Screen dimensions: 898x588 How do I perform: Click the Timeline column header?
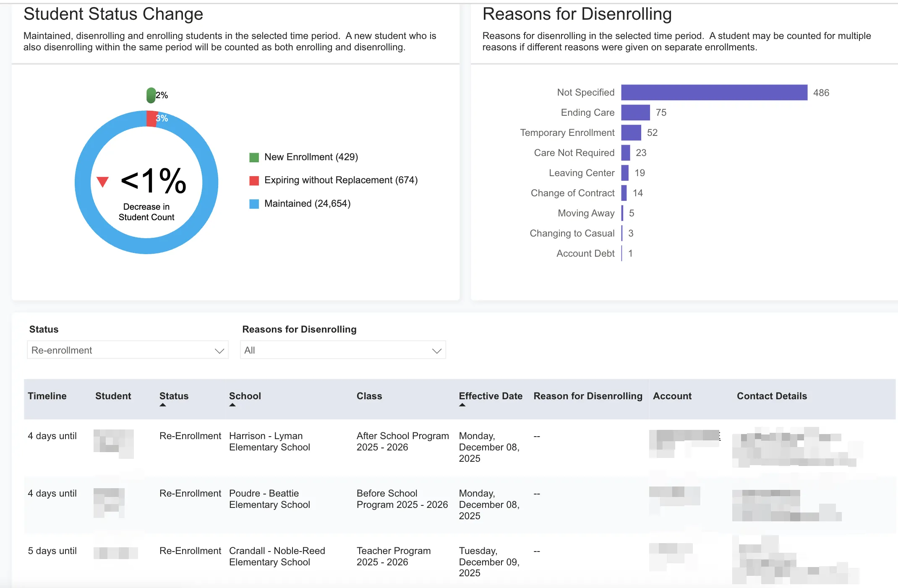tap(47, 396)
